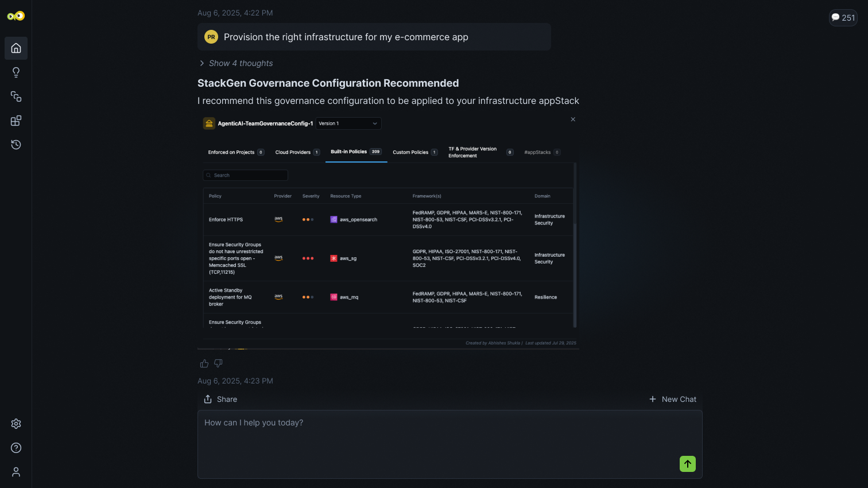Click the green send arrow button
The height and width of the screenshot is (488, 868).
687,464
